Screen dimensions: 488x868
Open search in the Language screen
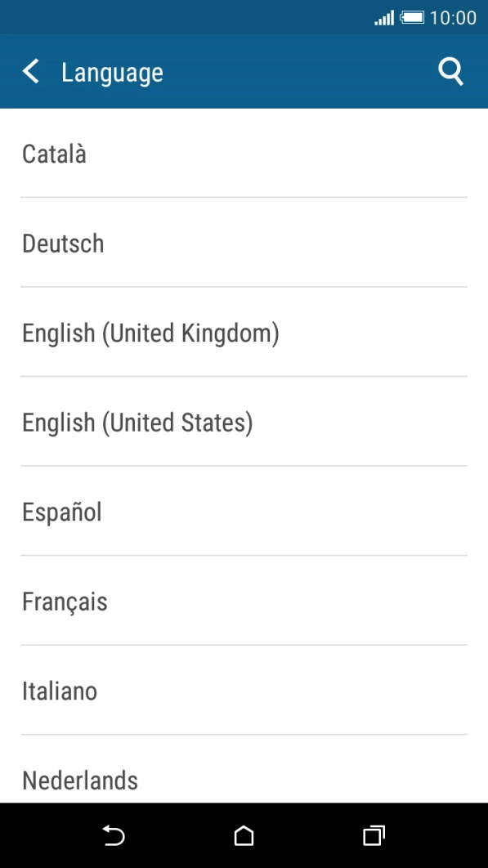pos(450,71)
